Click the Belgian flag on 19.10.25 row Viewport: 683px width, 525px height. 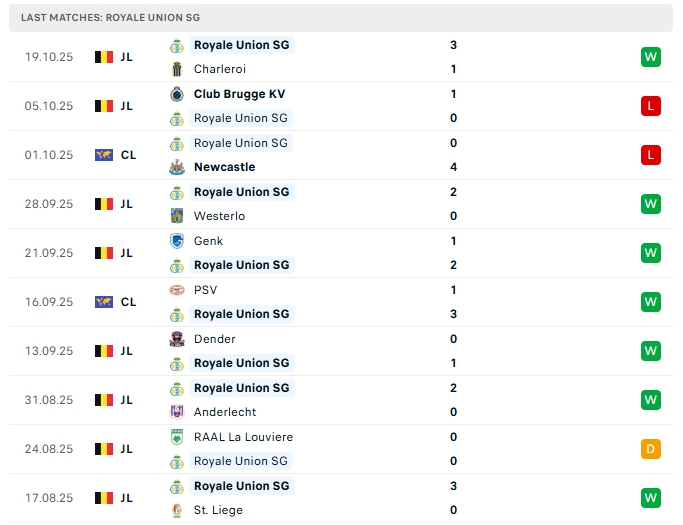coord(104,57)
